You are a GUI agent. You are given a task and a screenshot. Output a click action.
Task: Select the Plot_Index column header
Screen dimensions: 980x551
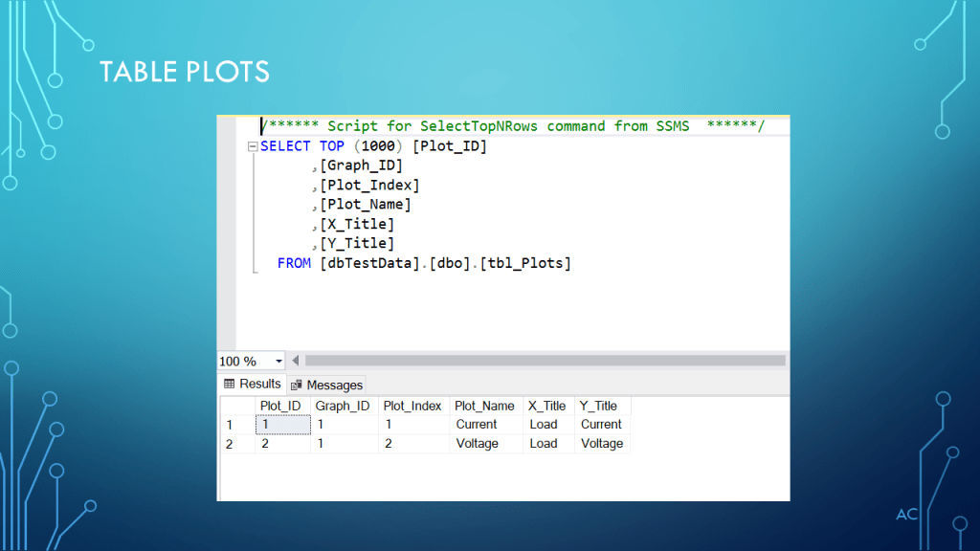click(412, 406)
